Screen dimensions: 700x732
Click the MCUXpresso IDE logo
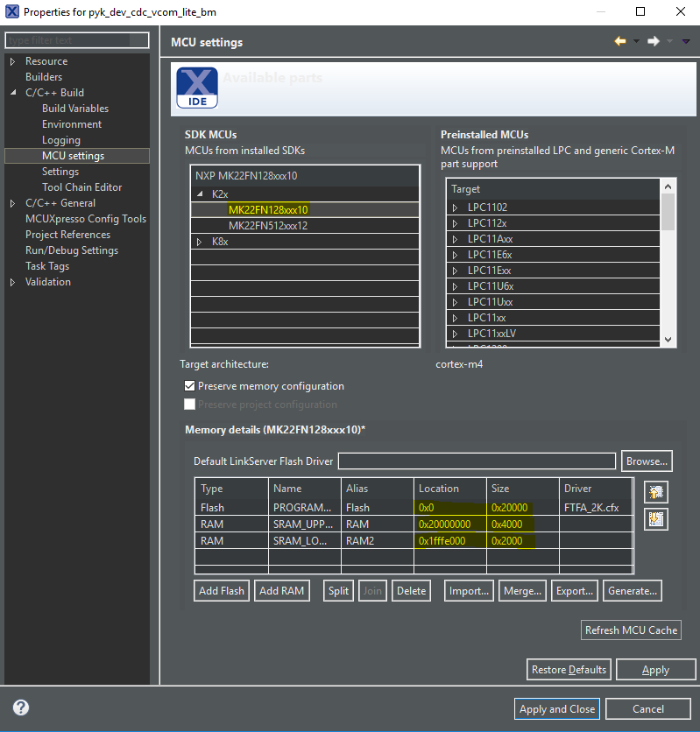197,88
